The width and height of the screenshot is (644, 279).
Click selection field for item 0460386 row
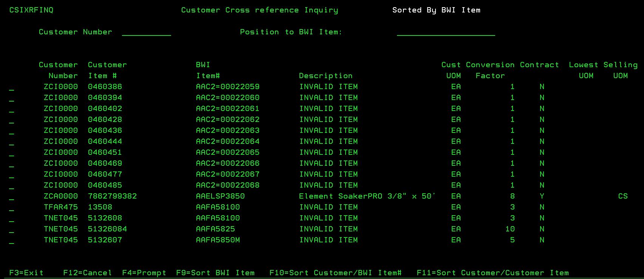pyautogui.click(x=12, y=87)
